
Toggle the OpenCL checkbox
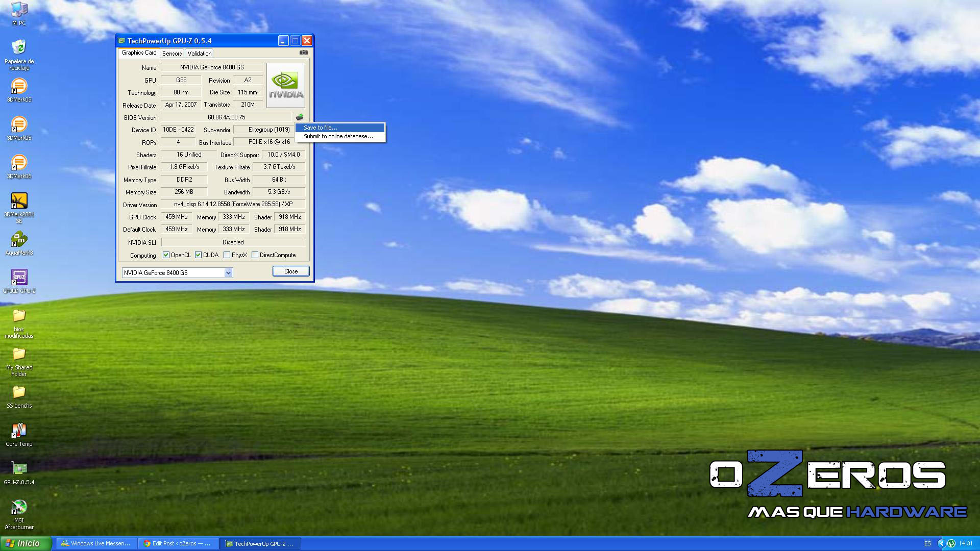[166, 255]
